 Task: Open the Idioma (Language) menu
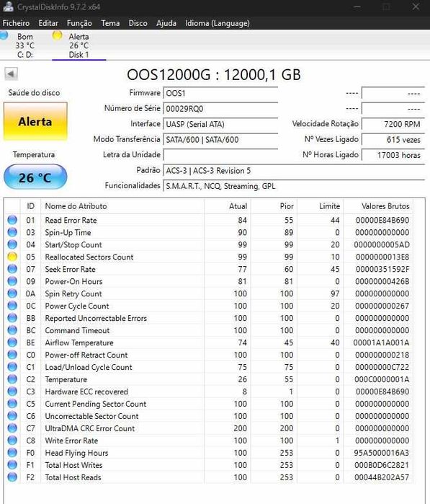click(217, 23)
